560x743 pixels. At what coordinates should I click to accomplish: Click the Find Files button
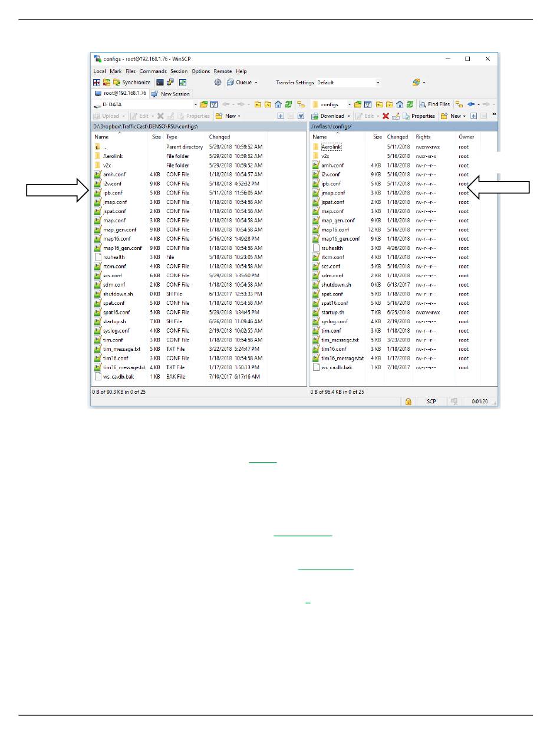pyautogui.click(x=434, y=104)
